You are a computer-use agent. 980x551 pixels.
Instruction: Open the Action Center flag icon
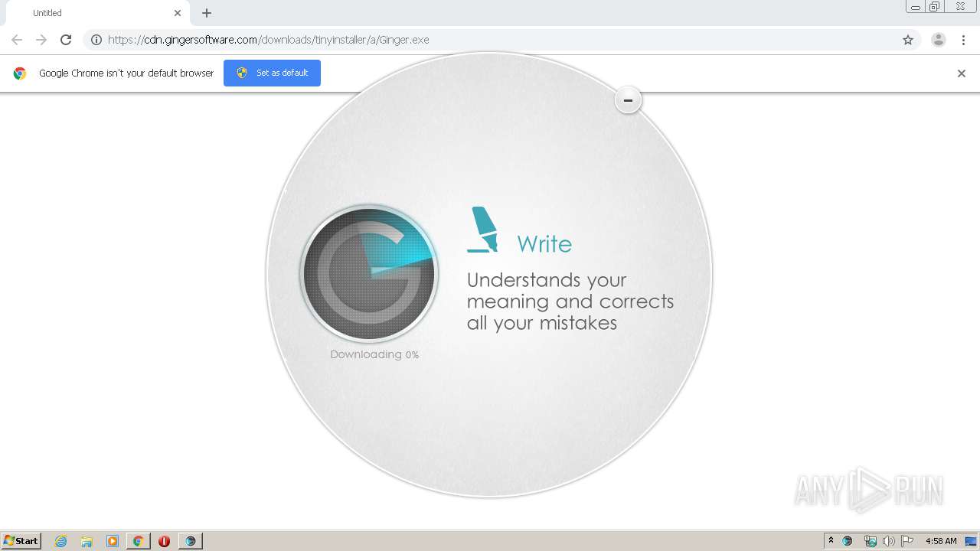click(x=907, y=541)
